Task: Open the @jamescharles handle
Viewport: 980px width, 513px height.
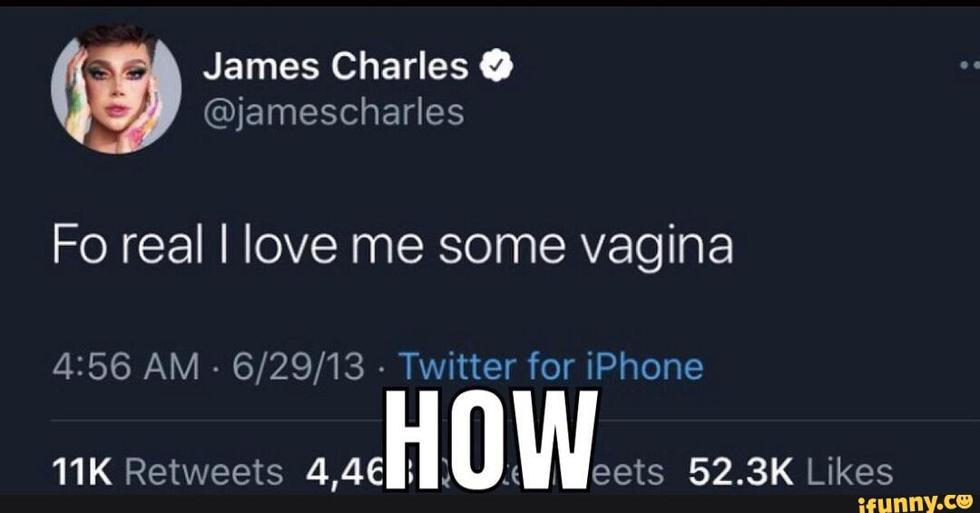Action: (333, 113)
